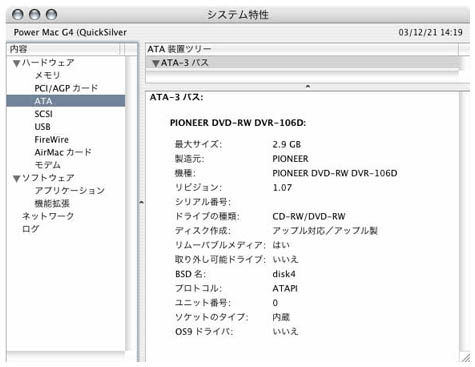The height and width of the screenshot is (367, 475).
Task: Click the window resize grip corner
Action: tap(465, 357)
